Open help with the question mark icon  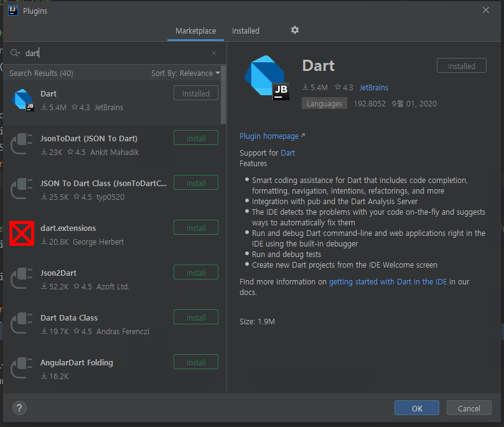click(19, 408)
